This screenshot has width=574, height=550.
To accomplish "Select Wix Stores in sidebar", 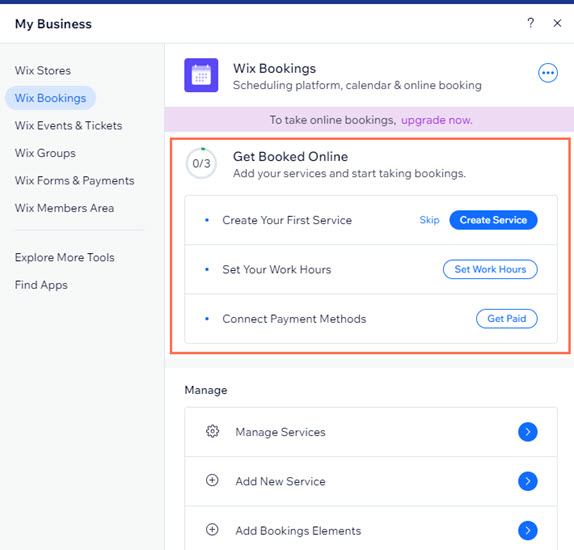I will click(x=43, y=70).
